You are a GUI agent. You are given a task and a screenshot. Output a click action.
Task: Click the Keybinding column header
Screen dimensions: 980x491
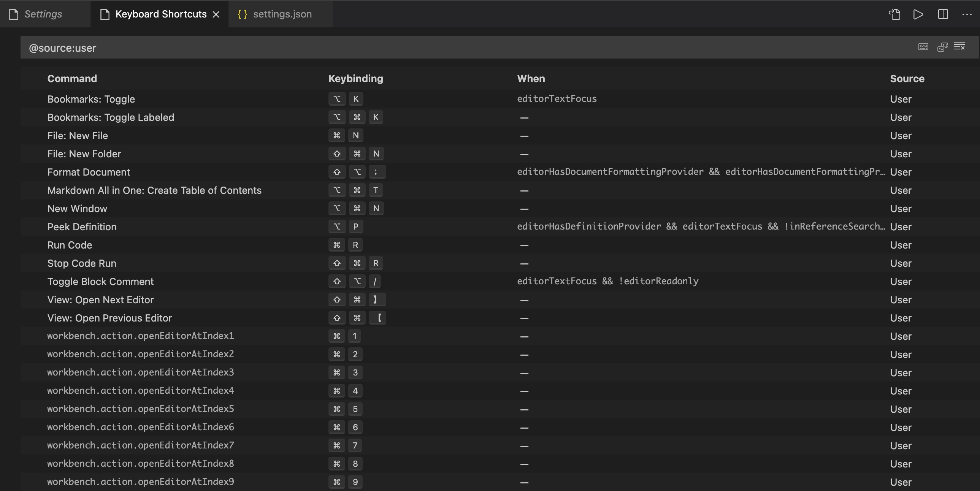click(x=355, y=79)
